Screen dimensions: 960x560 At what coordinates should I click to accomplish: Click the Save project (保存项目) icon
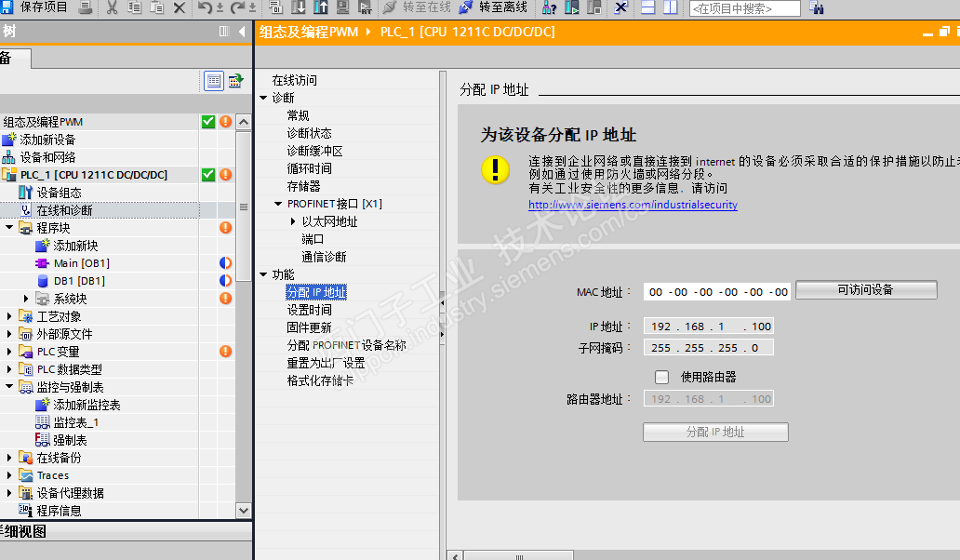point(7,7)
